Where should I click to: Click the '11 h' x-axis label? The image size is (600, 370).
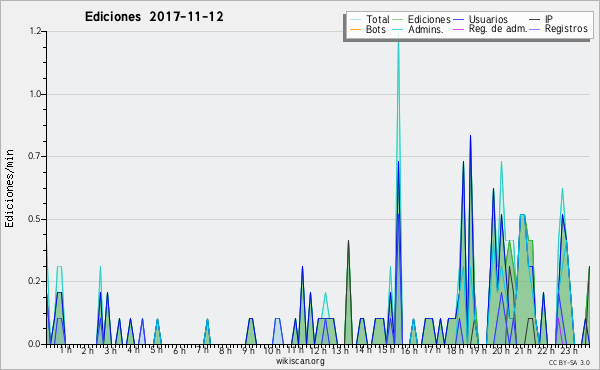[295, 350]
